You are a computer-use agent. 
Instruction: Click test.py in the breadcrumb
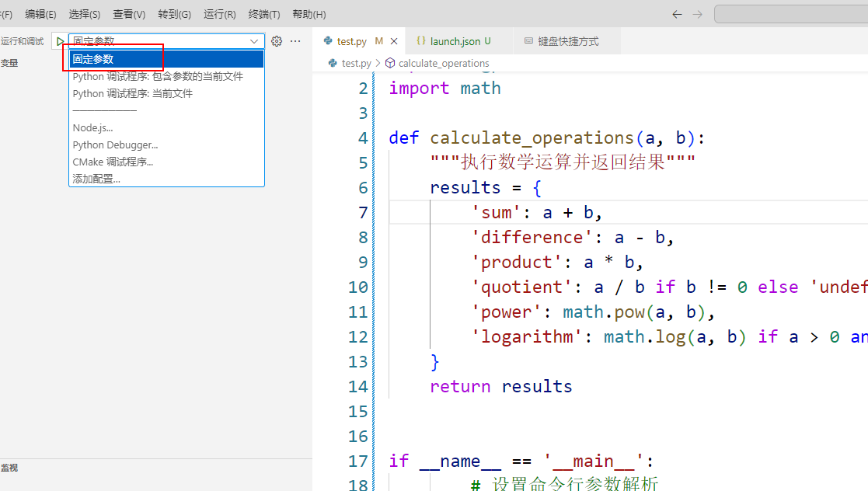coord(357,63)
